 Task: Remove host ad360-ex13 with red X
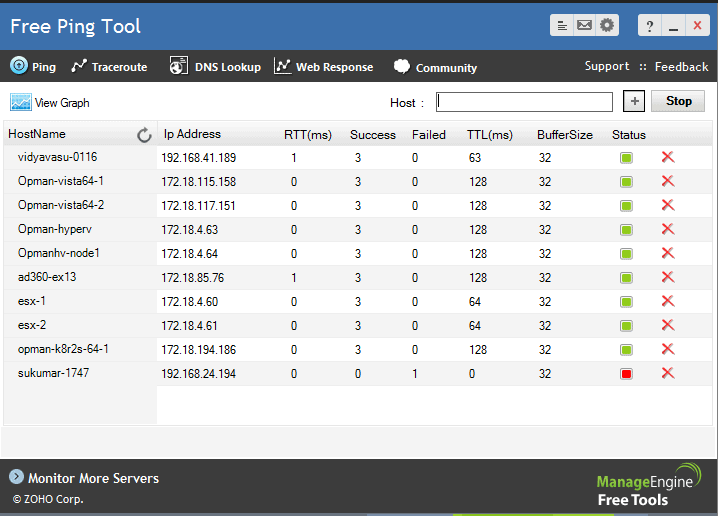tap(668, 277)
